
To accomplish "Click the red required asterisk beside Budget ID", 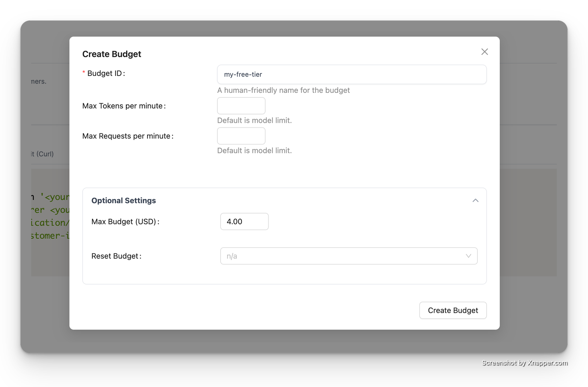I will point(84,72).
